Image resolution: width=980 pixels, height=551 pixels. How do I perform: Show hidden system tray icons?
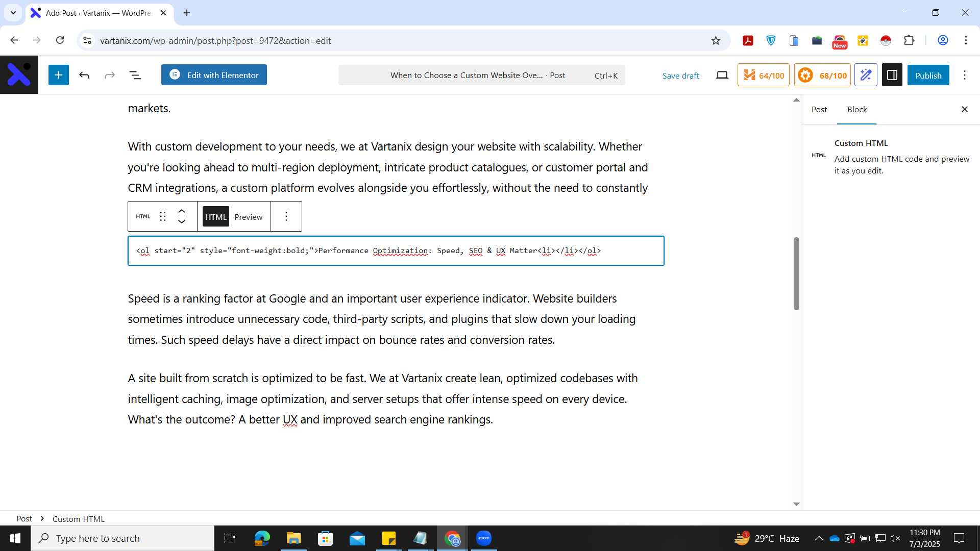click(819, 538)
